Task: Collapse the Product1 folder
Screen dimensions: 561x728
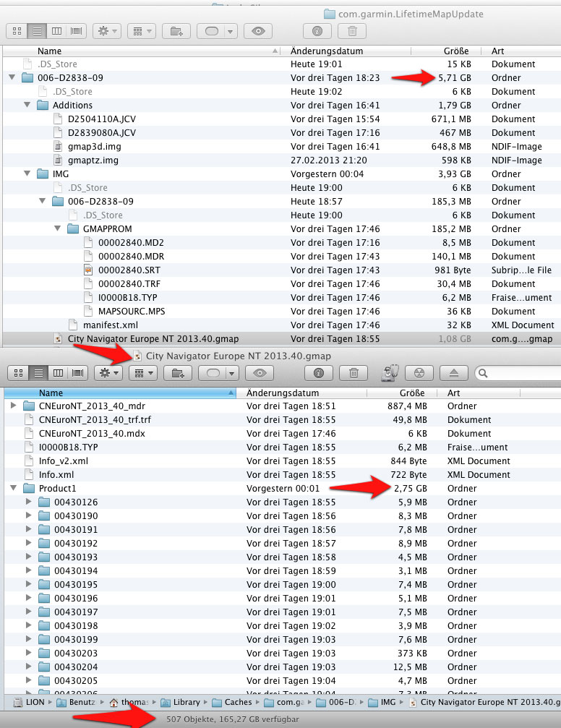Action: pos(14,489)
